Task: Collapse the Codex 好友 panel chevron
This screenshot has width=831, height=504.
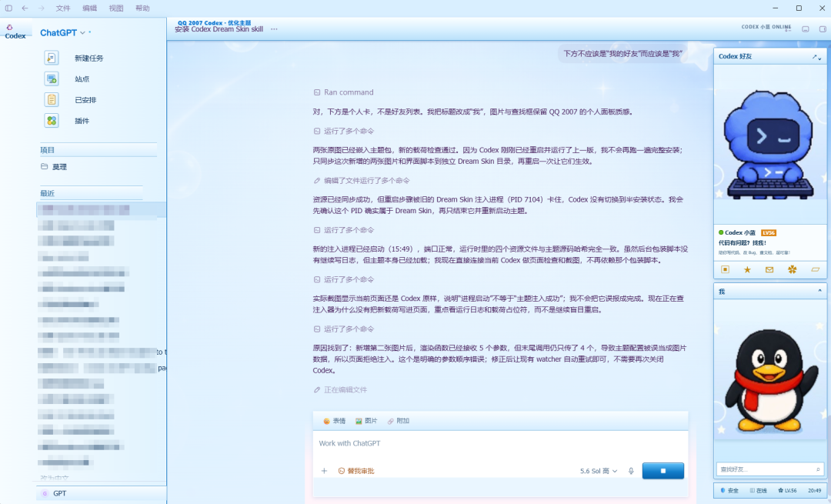Action: (820, 58)
